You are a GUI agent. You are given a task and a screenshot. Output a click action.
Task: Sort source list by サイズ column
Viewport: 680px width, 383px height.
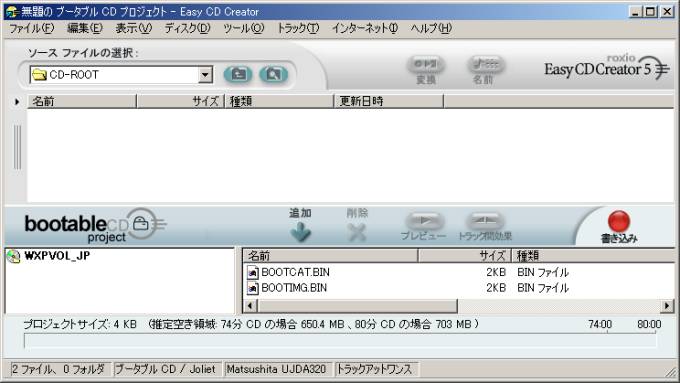click(180, 101)
